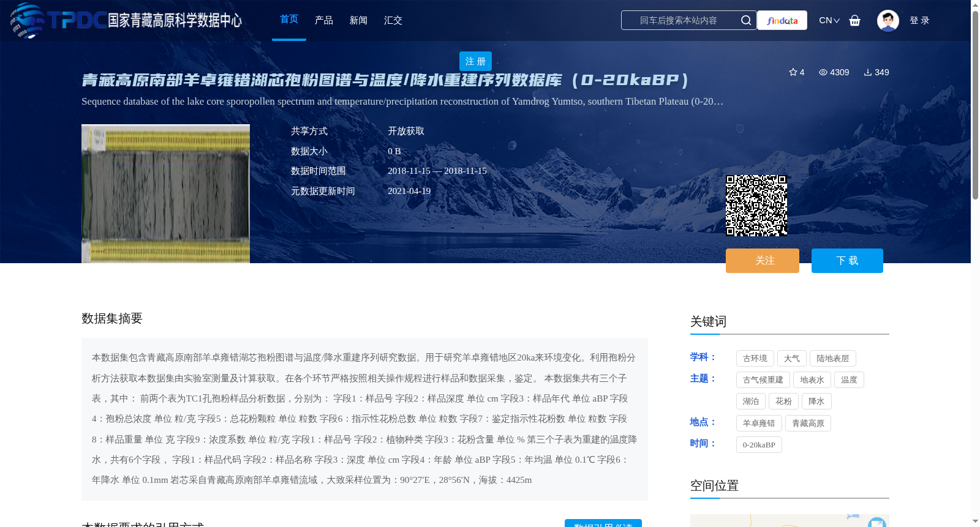Screen dimensions: 980x527
Task: Click the 开放获取 sharing value
Action: (x=406, y=131)
